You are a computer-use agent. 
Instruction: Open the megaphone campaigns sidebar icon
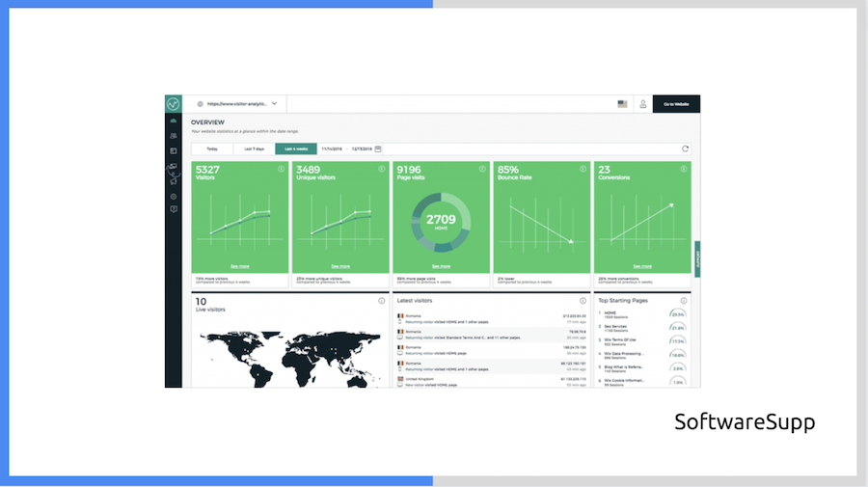[174, 180]
